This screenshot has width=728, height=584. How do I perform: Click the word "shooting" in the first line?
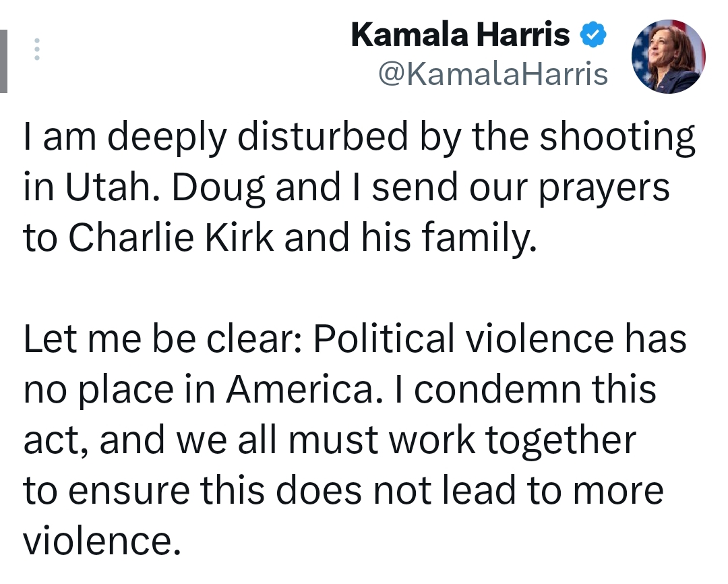[x=617, y=138]
